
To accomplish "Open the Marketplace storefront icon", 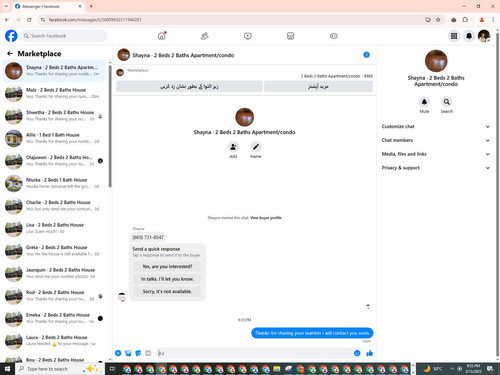I will 291,36.
